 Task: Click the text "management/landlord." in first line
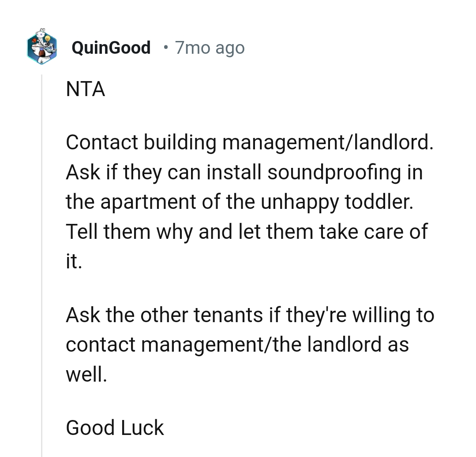(x=327, y=142)
